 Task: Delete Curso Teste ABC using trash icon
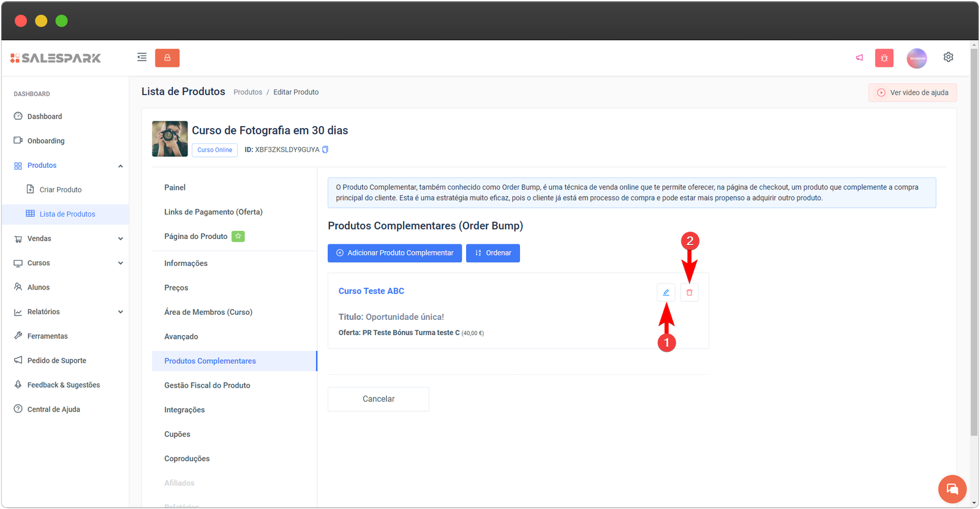(x=689, y=293)
